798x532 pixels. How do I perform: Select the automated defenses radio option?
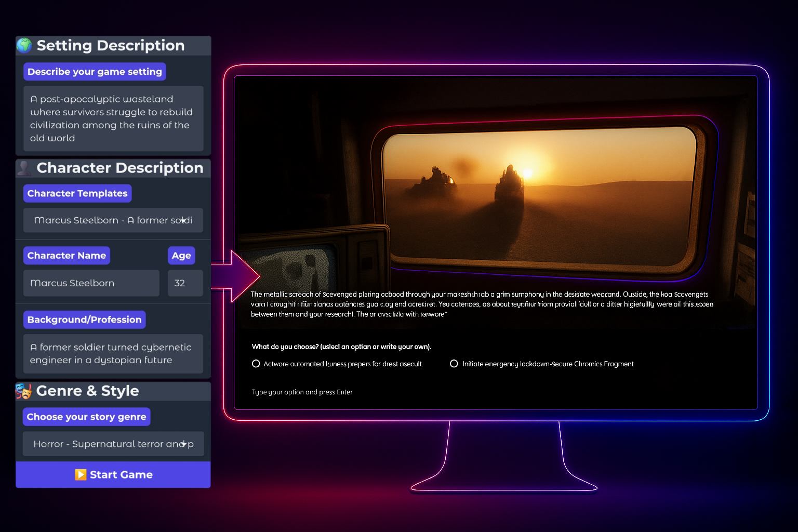[x=256, y=364]
